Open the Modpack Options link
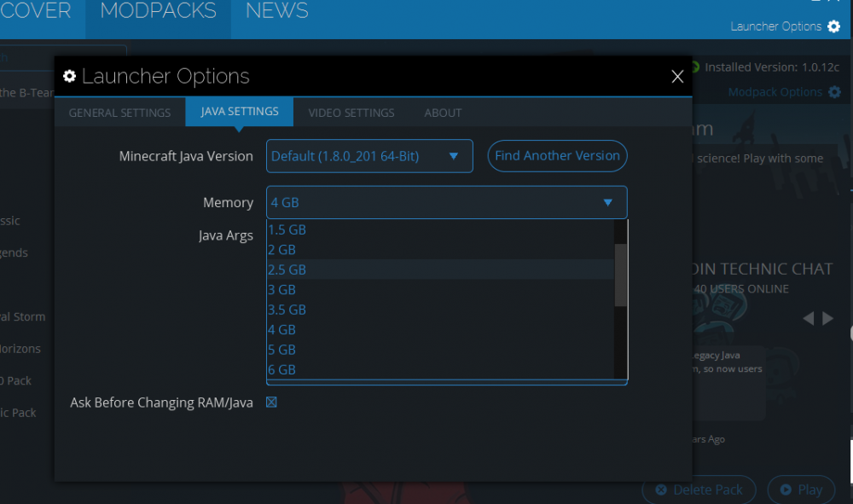Screen dimensions: 853x504 pos(775,92)
